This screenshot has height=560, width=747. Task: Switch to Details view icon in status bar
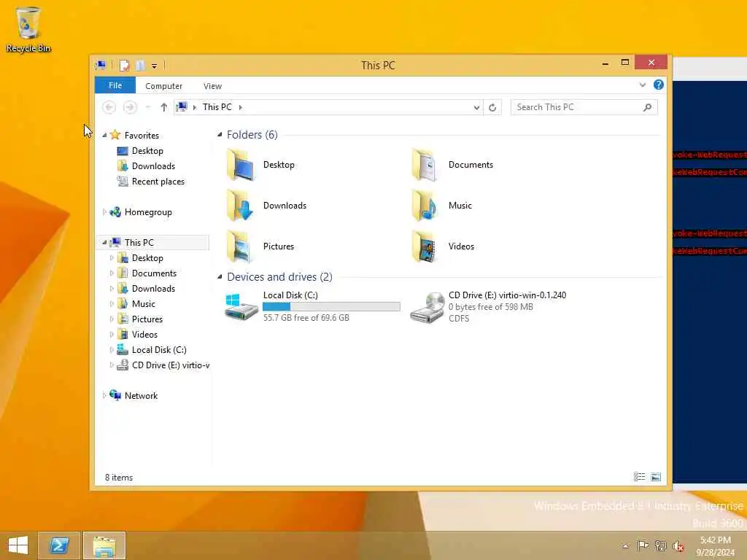pos(639,477)
